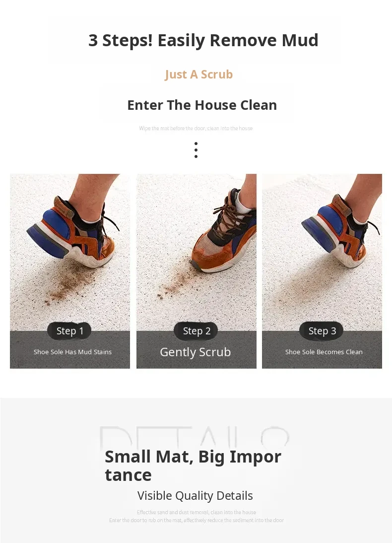Click the Shoe Sole Has Mud Stains caption
This screenshot has width=392, height=543.
(72, 352)
